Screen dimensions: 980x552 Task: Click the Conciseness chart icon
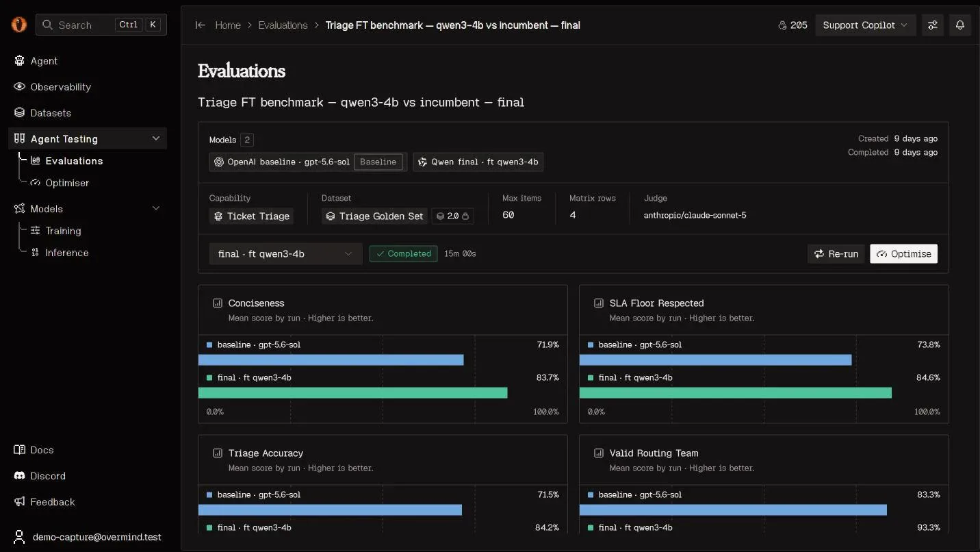[x=218, y=303]
